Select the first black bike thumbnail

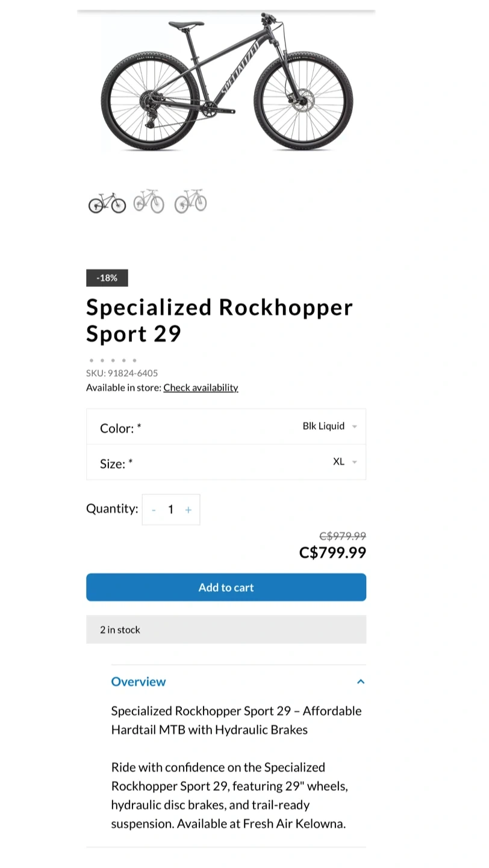(107, 203)
